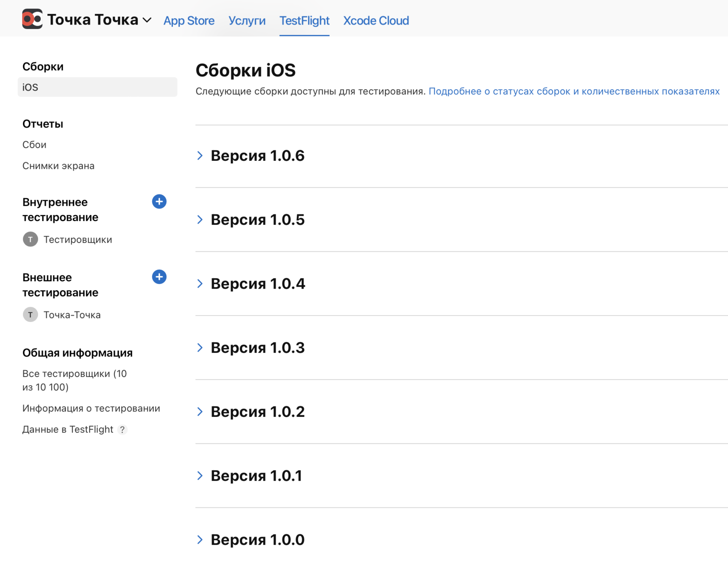Switch to the Xcode Cloud tab
728x569 pixels.
[x=376, y=20]
